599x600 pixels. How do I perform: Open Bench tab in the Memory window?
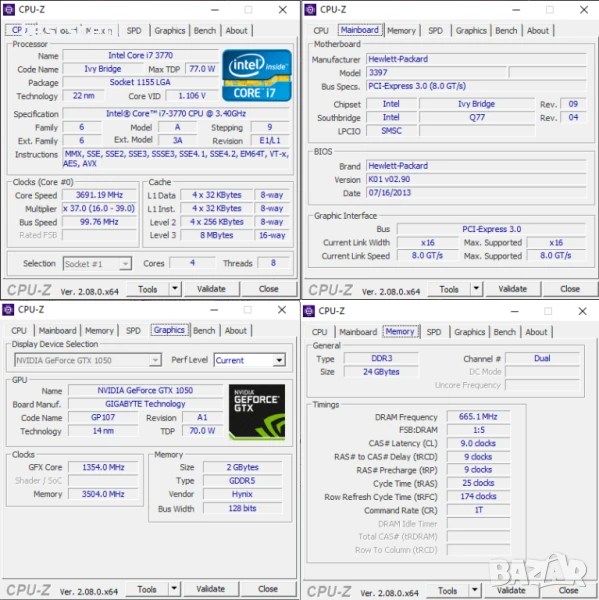(x=504, y=332)
